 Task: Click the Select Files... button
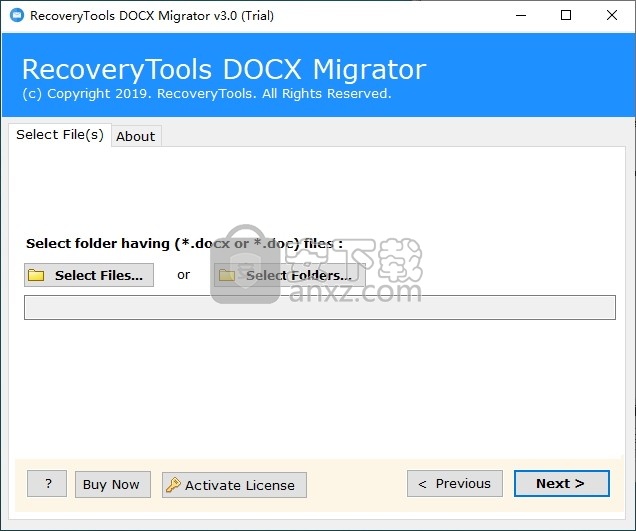click(89, 275)
